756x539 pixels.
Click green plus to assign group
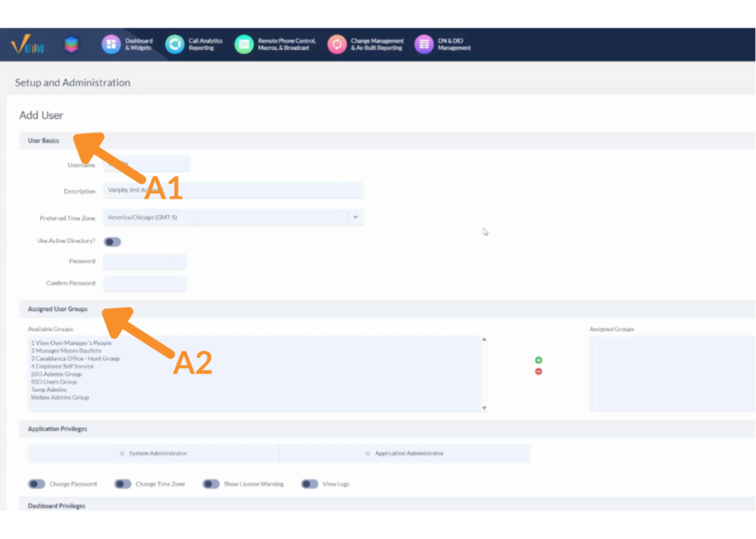point(539,360)
